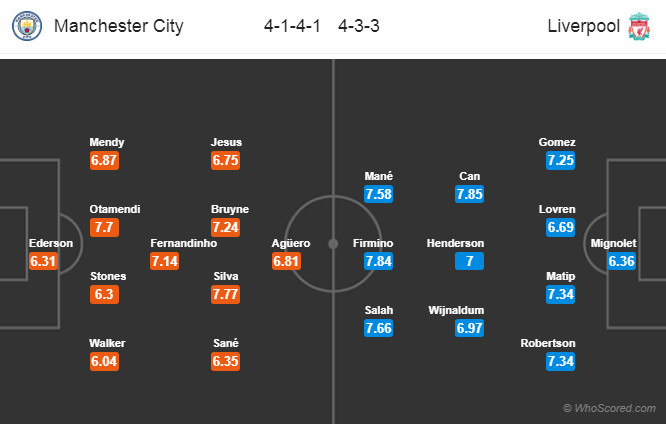Screen dimensions: 666x424
Task: Click the WhoScored.com watermark
Action: [x=611, y=408]
